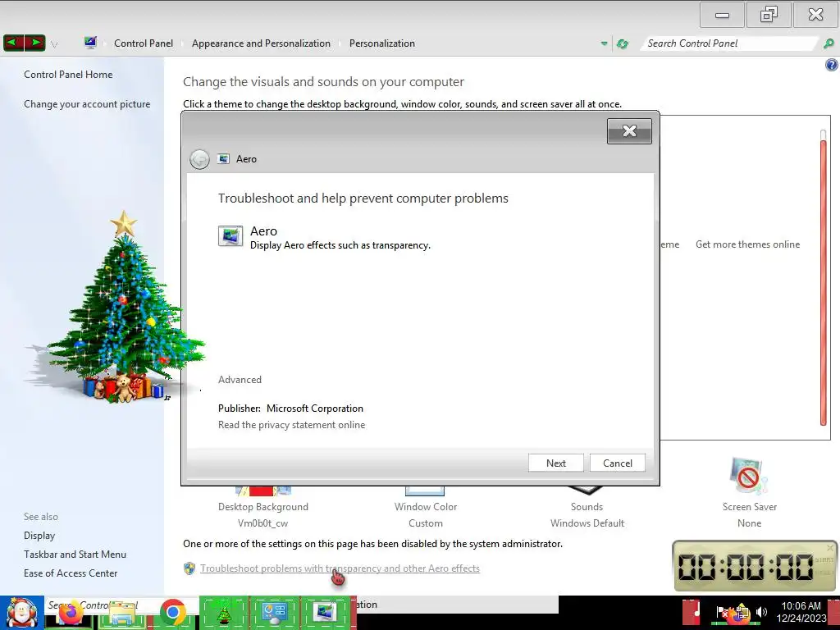
Task: Click Cancel in Aero troubleshooter
Action: (x=617, y=463)
